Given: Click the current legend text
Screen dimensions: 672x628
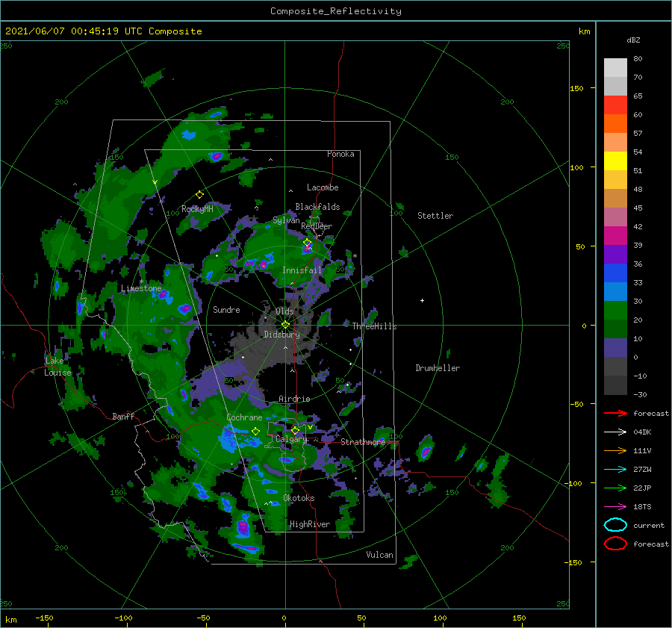Looking at the screenshot, I should (649, 525).
